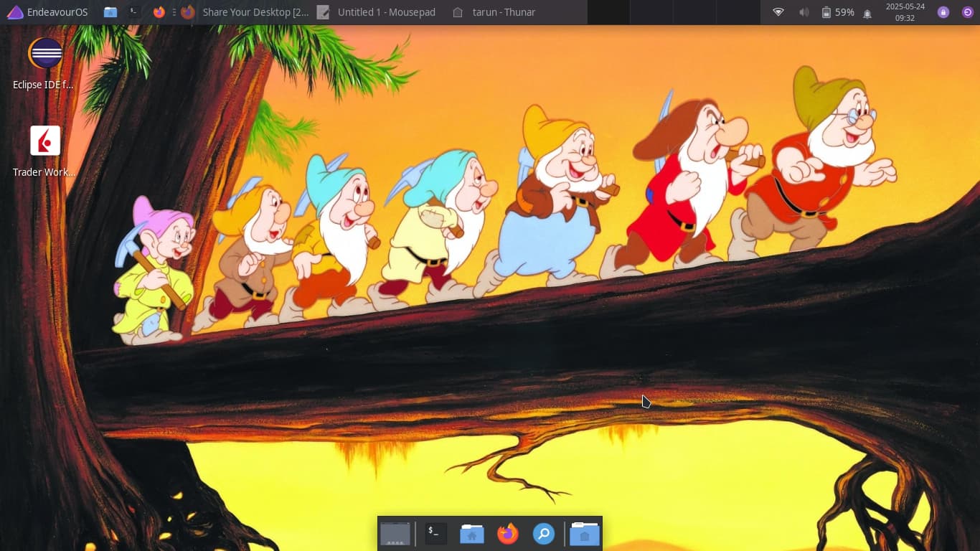Launch terminal from top panel launcher

point(133,12)
